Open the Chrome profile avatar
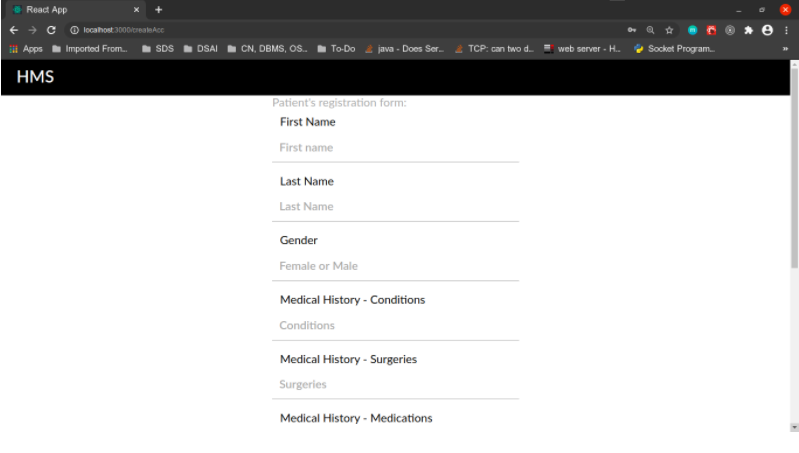 (x=767, y=30)
